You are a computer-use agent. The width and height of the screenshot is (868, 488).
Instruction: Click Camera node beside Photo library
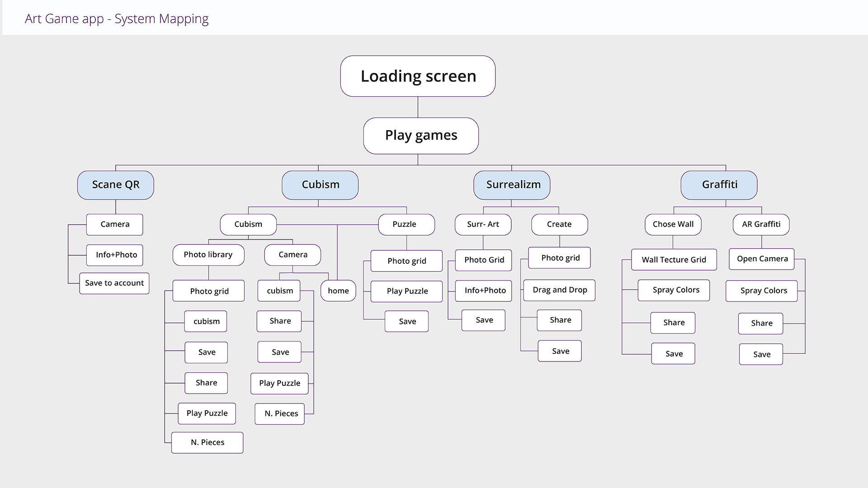coord(292,255)
